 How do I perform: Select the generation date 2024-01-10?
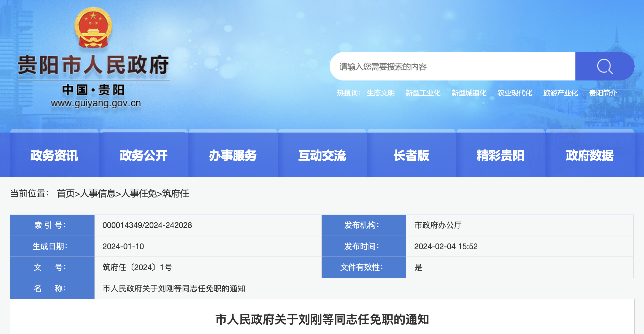tap(123, 246)
